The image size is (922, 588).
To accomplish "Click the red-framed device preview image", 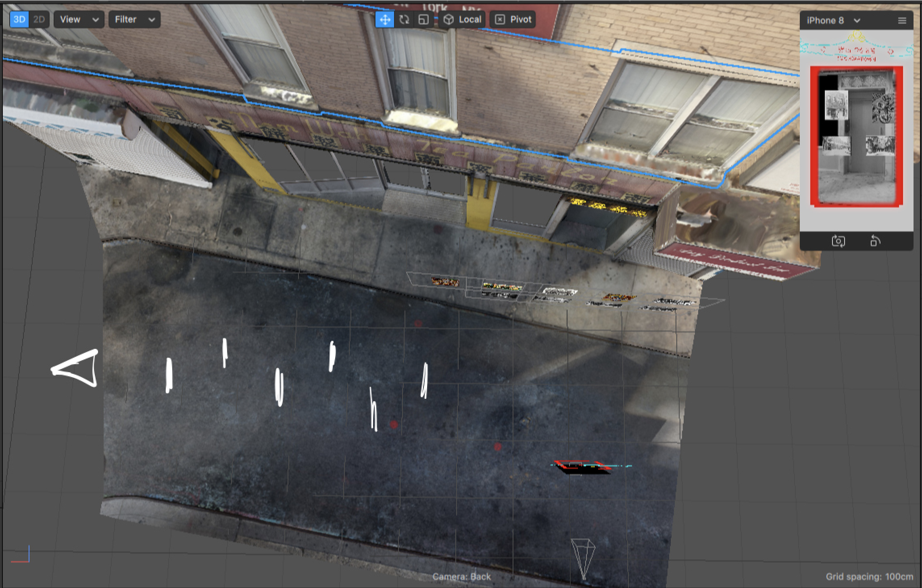I will point(856,137).
